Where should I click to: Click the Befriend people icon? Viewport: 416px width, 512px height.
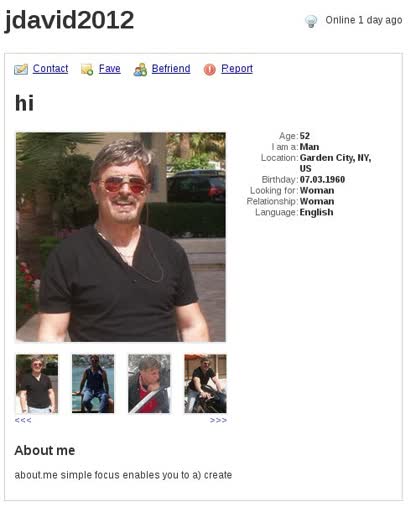(140, 69)
